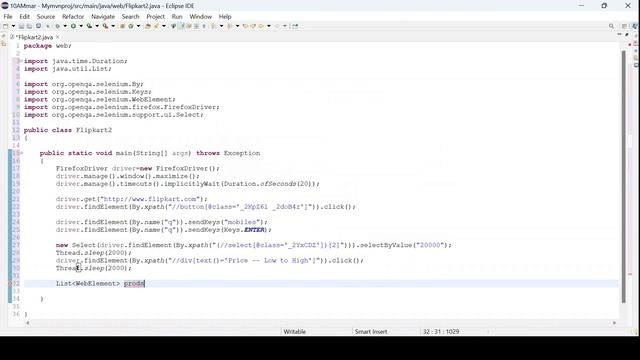
Task: Click the Edit menu
Action: (24, 17)
